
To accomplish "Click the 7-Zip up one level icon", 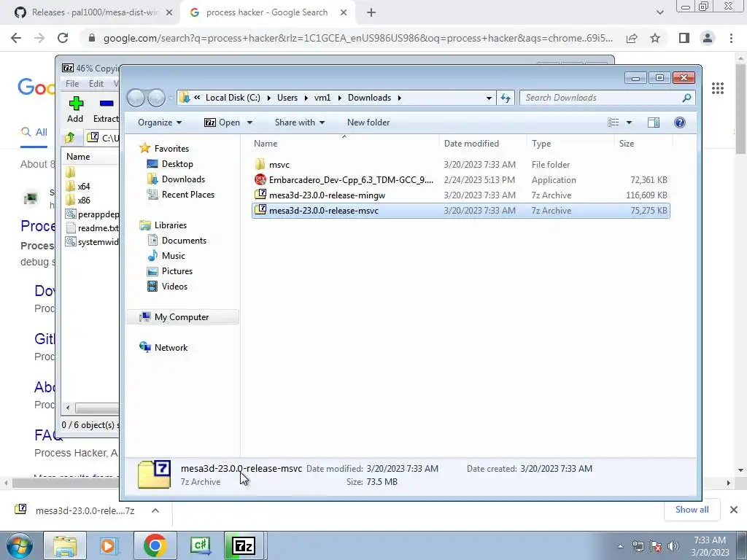I will [x=69, y=138].
